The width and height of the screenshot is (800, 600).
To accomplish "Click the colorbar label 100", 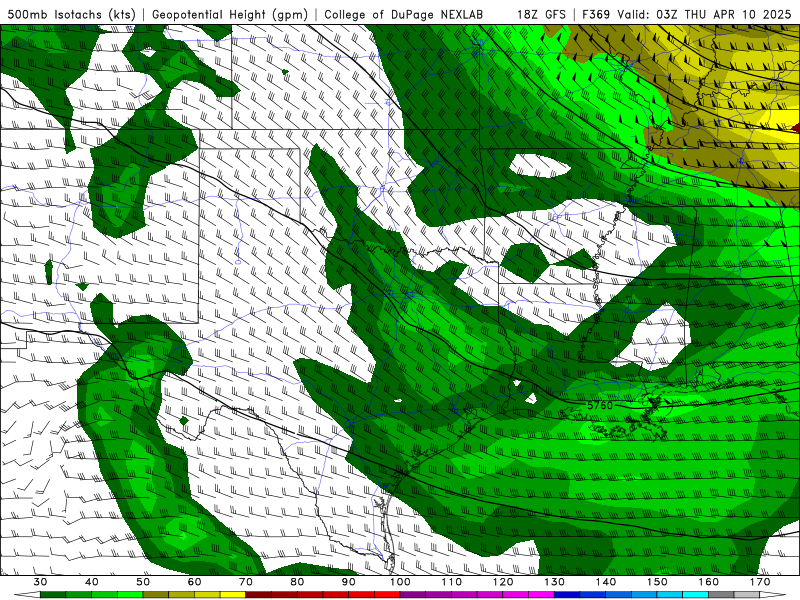I will click(x=400, y=582).
